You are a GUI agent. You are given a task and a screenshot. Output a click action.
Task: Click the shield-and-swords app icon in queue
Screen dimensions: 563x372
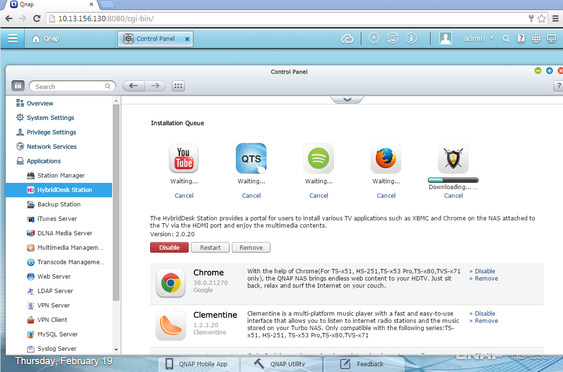coord(453,158)
